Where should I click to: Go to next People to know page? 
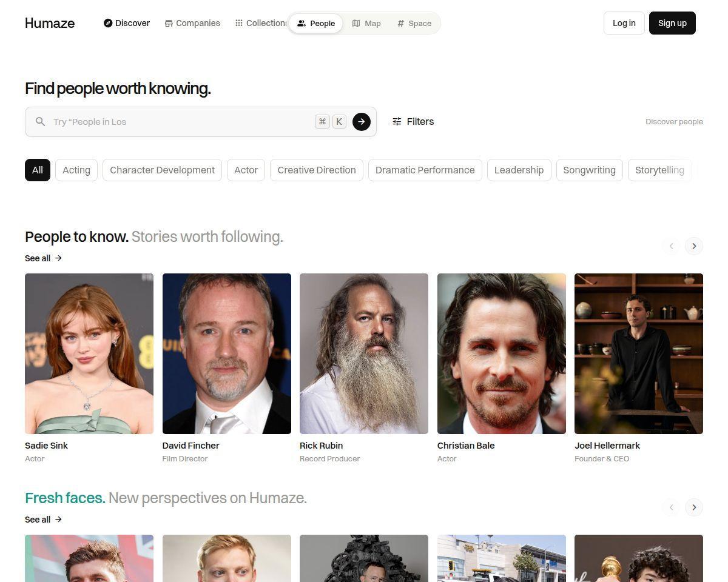coord(694,246)
